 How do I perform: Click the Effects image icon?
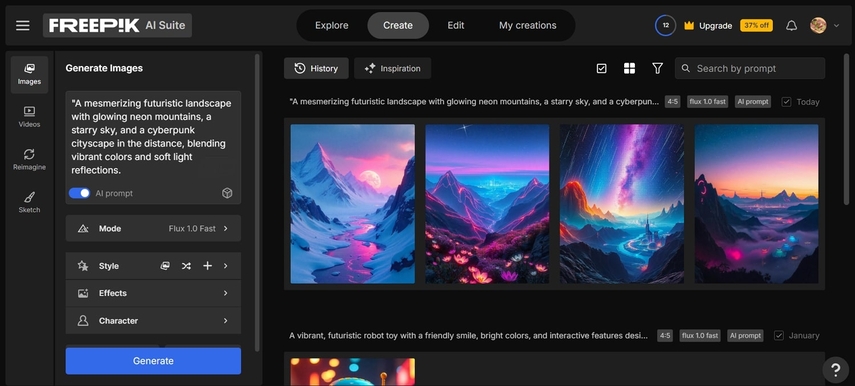click(83, 293)
